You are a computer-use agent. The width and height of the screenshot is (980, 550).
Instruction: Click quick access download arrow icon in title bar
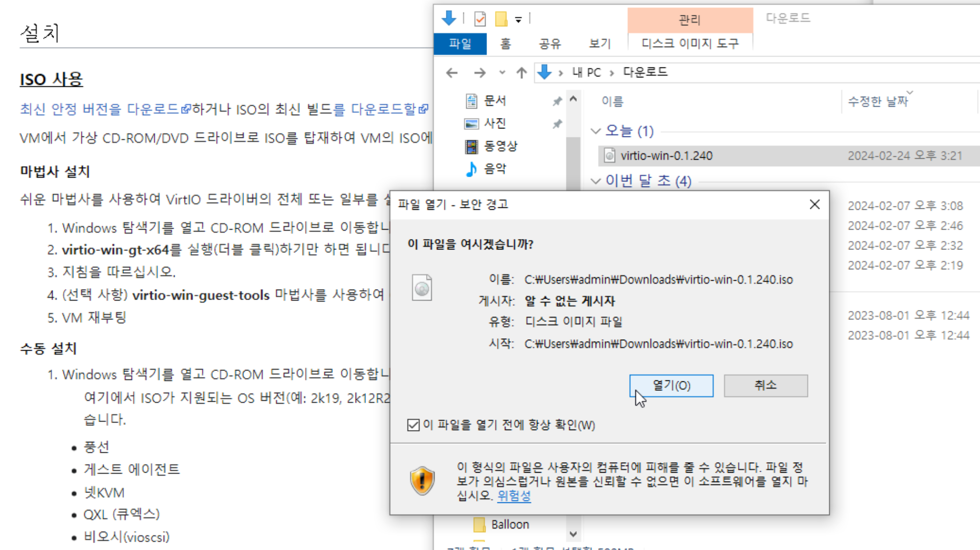(x=449, y=18)
